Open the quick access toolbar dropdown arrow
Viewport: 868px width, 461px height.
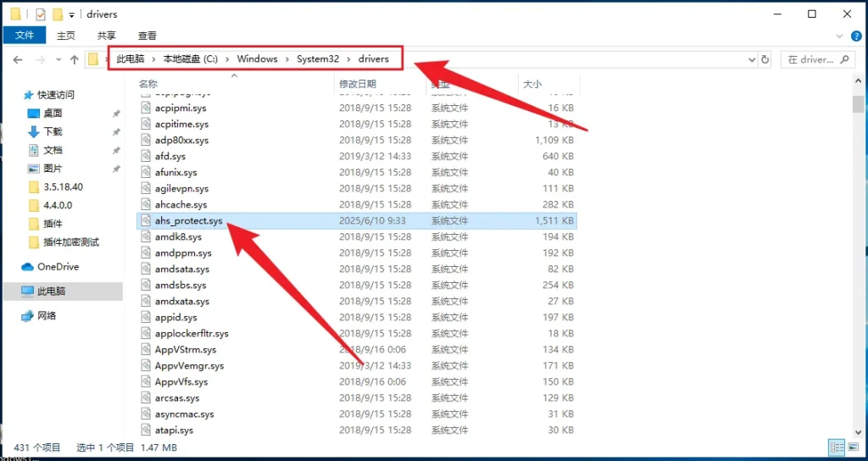(72, 14)
